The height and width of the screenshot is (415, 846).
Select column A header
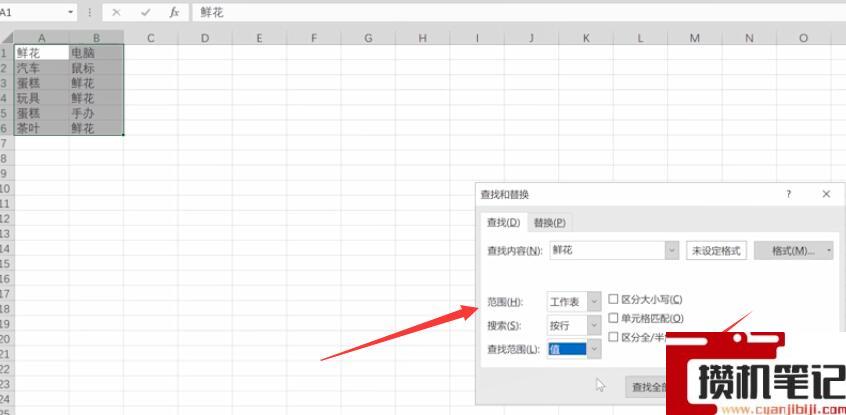[42, 38]
